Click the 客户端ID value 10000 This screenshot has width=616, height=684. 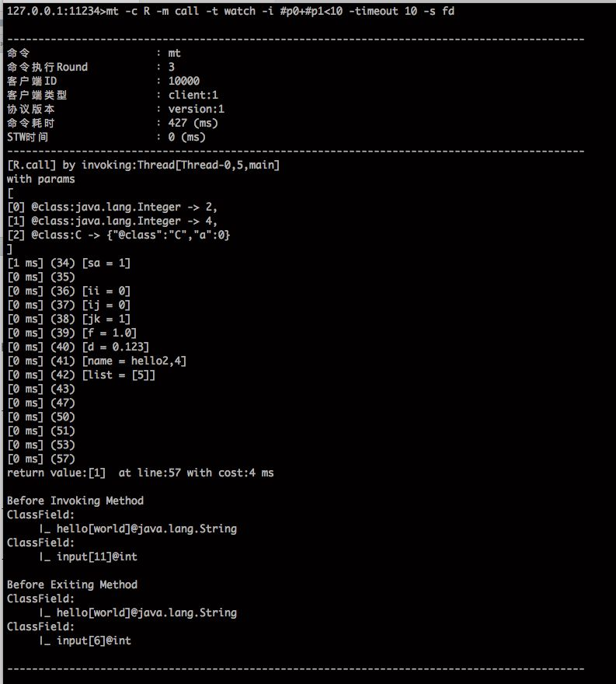click(183, 81)
